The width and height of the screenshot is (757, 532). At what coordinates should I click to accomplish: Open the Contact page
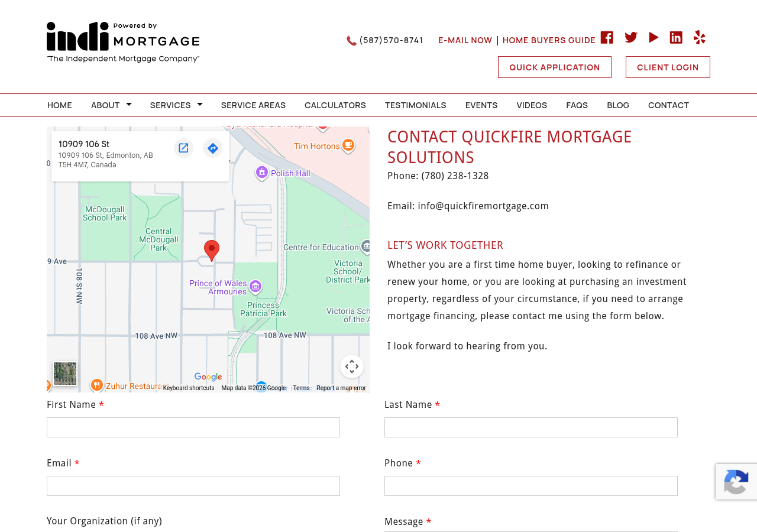point(668,105)
